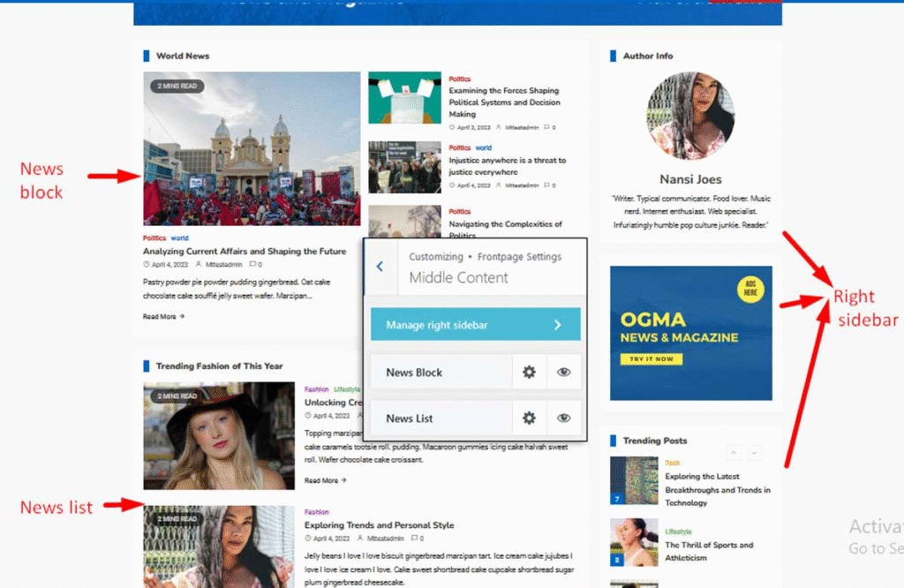904x588 pixels.
Task: Go back using the customizer back chevron
Action: (380, 266)
